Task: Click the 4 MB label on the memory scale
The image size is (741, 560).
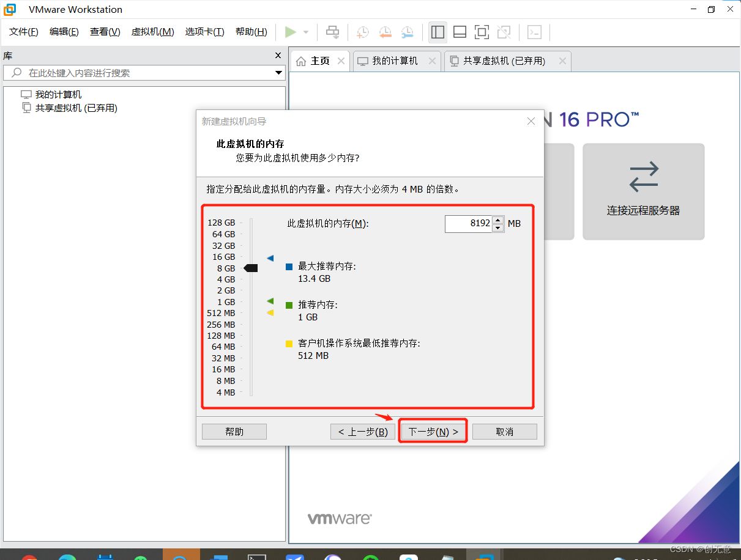Action: tap(226, 392)
